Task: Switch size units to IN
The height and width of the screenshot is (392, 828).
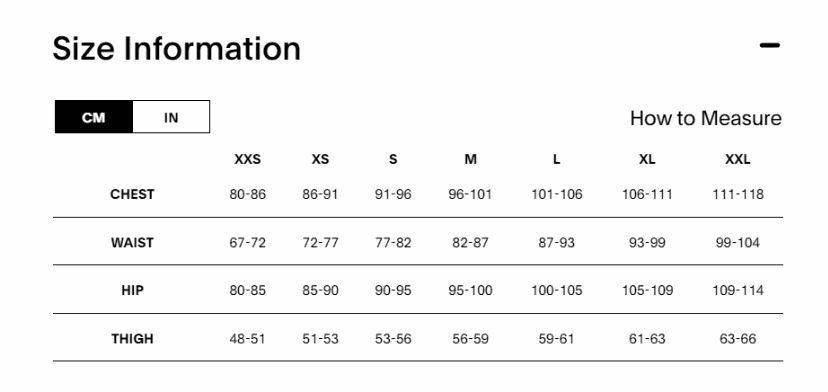Action: [171, 117]
